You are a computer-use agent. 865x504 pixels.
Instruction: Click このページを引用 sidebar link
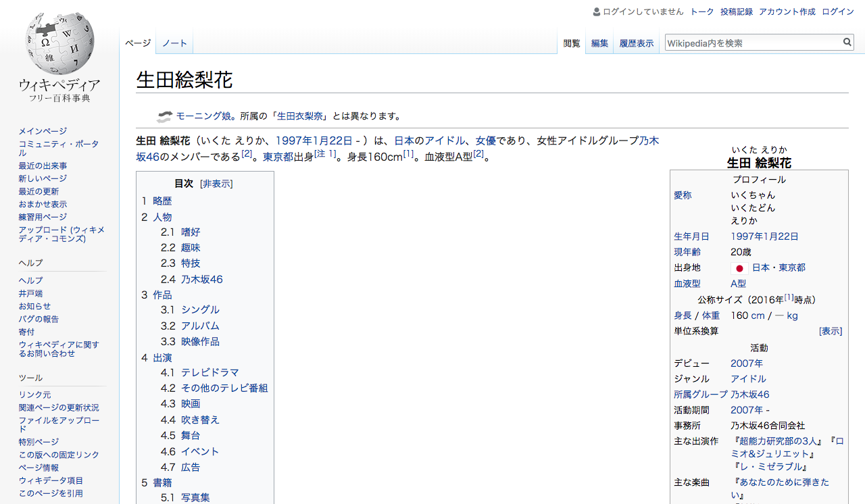[51, 493]
